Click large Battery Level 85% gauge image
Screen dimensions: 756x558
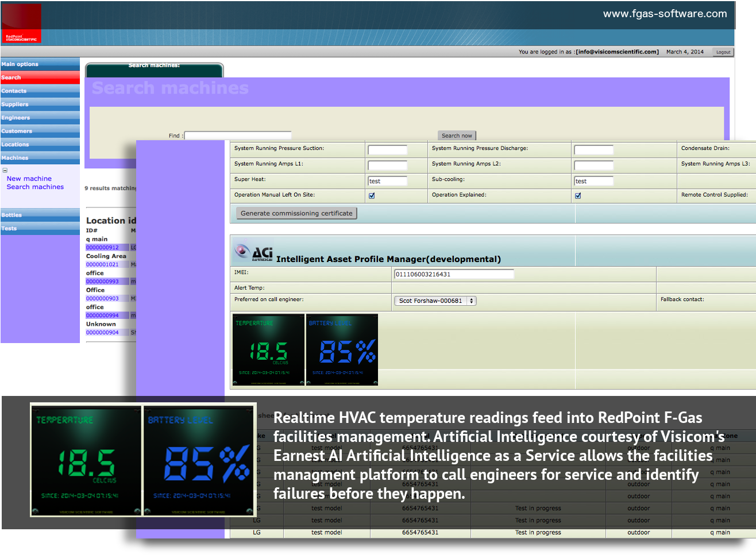click(198, 460)
